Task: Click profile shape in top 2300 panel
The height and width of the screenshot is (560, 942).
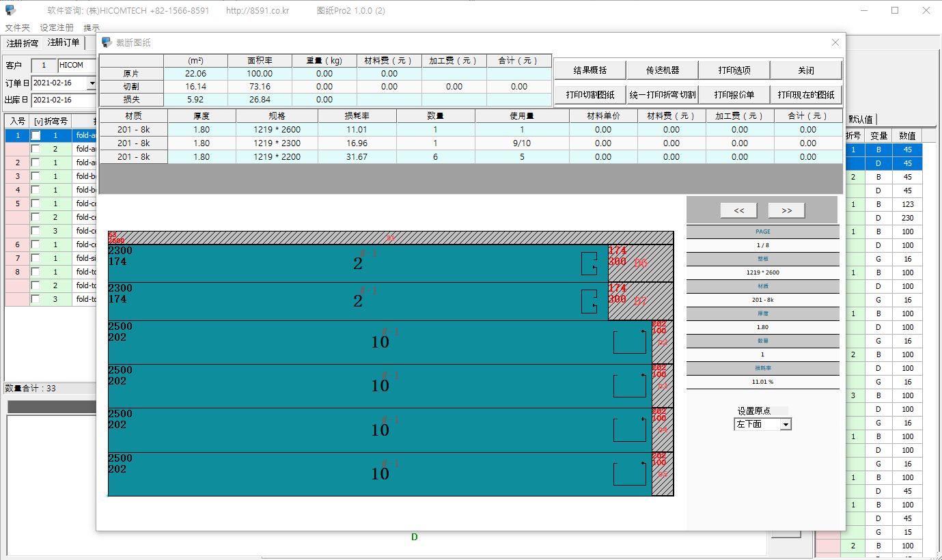Action: tap(589, 264)
